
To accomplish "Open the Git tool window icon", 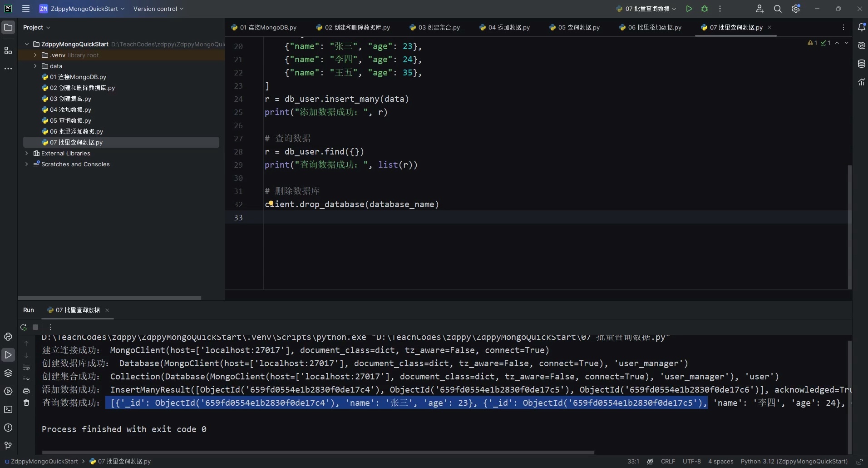I will tap(8, 446).
